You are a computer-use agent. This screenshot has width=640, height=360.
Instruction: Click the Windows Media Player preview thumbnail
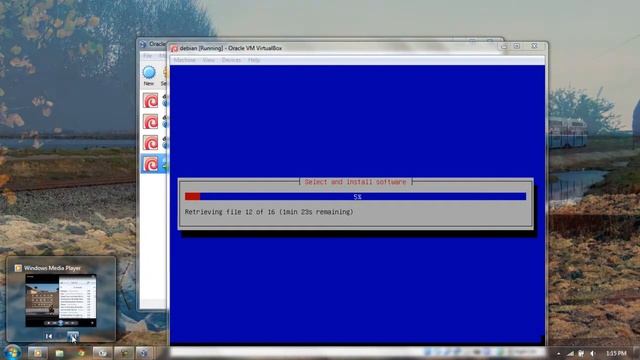coord(61,300)
